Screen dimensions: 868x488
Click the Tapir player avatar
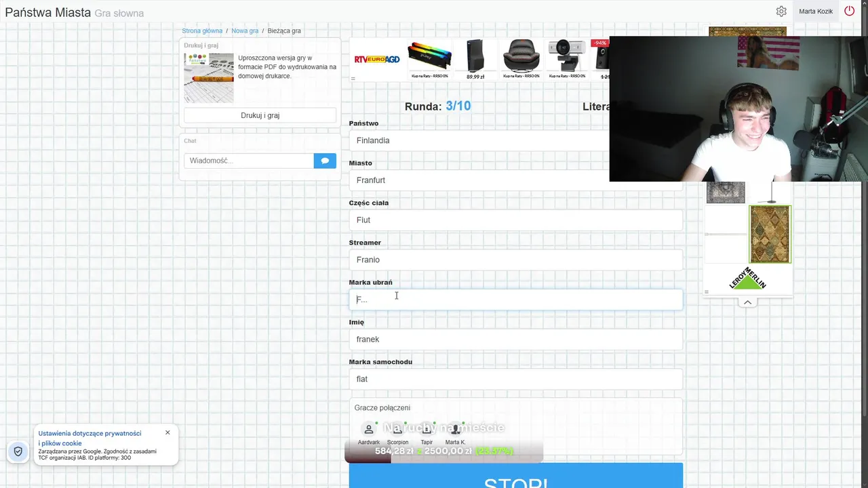427,429
